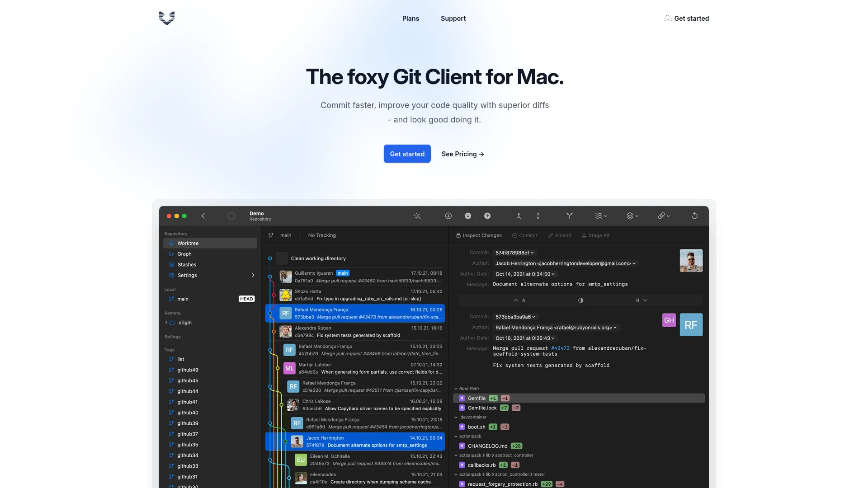The image size is (868, 488).
Task: Click the circular activity indicator by Demo
Action: 231,216
